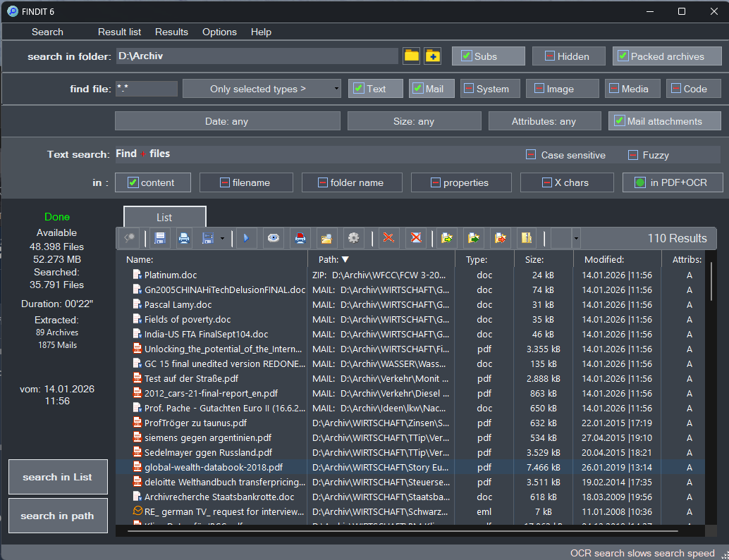Click the 'Date: any' filter button
This screenshot has height=560, width=729.
(x=226, y=121)
